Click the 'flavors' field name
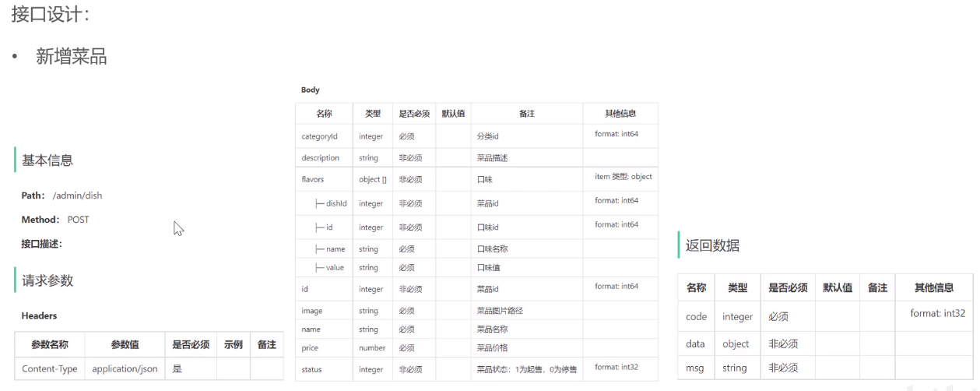 [313, 179]
